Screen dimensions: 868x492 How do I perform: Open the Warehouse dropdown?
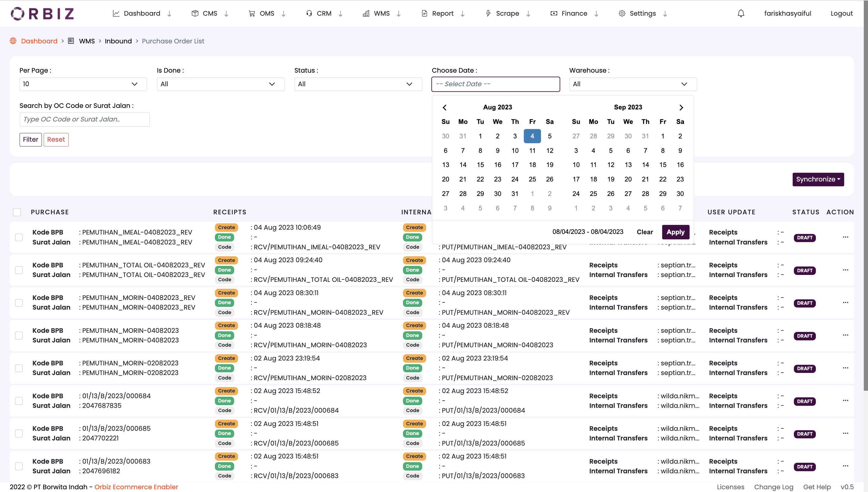tap(633, 84)
